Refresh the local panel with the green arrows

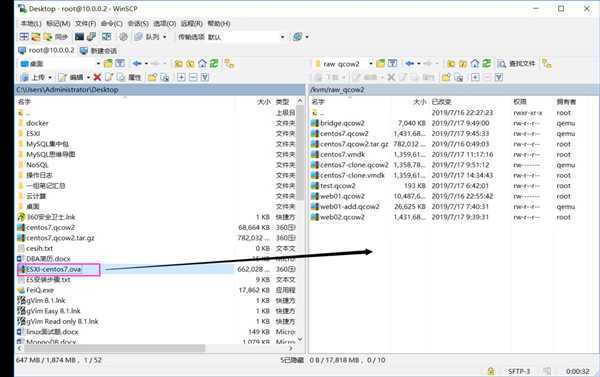(214, 64)
